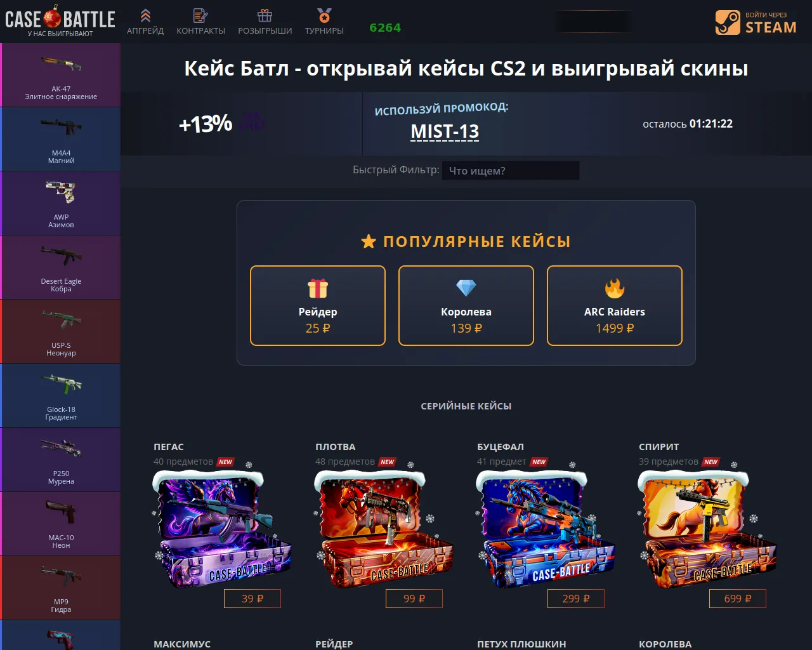Select the ARC Raiders flame icon
The image size is (812, 650).
tap(615, 288)
